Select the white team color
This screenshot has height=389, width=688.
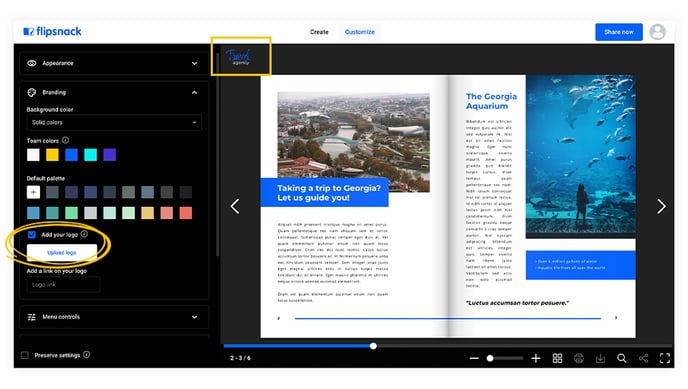tap(33, 155)
